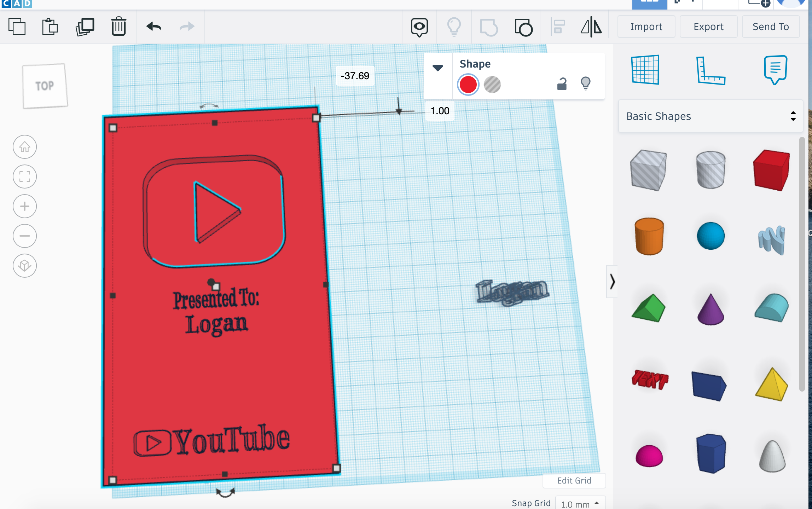Click the Duplicate and repeat icon
This screenshot has width=812, height=509.
point(85,27)
